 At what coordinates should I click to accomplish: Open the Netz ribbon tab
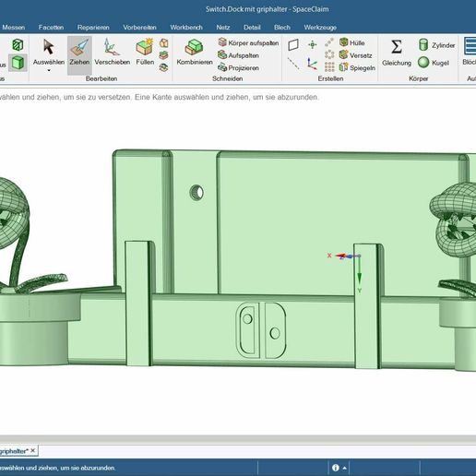point(223,28)
